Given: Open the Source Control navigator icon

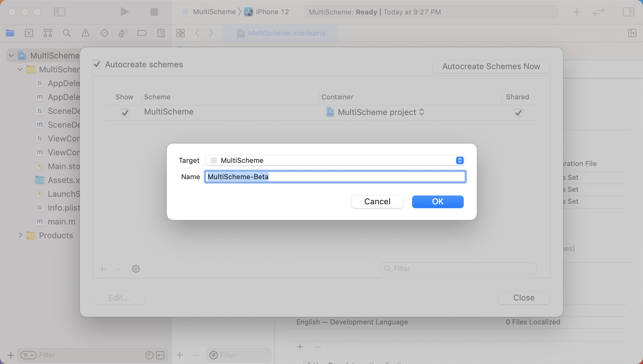Looking at the screenshot, I should click(x=29, y=33).
